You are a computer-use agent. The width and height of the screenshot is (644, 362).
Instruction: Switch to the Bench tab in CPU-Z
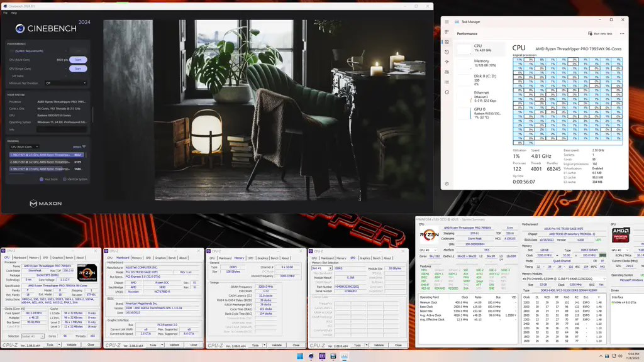[69, 257]
